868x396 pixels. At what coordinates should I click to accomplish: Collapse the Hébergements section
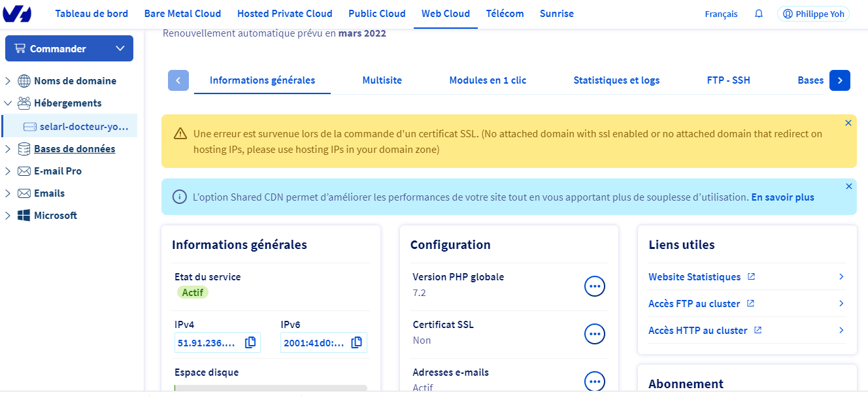(x=8, y=103)
